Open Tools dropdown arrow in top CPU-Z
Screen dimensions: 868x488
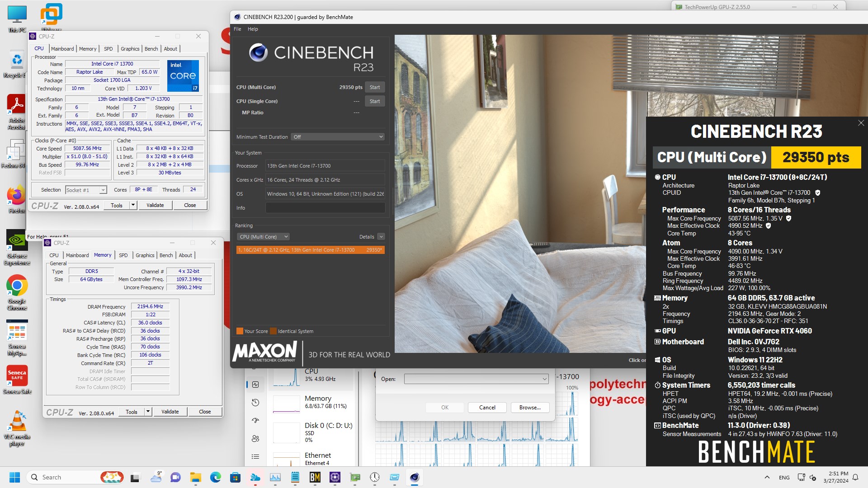click(133, 205)
